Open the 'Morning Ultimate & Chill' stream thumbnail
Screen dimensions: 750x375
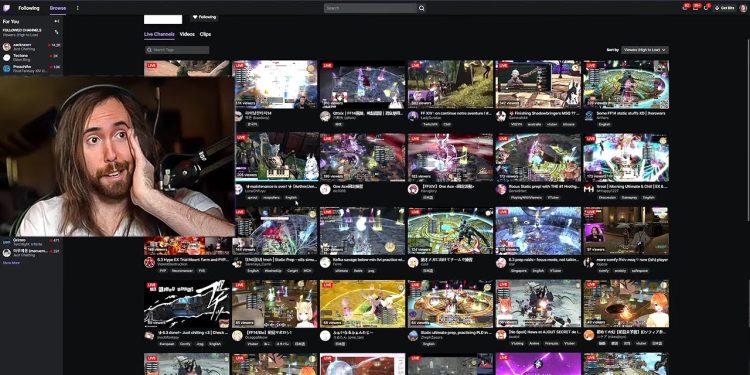click(626, 157)
